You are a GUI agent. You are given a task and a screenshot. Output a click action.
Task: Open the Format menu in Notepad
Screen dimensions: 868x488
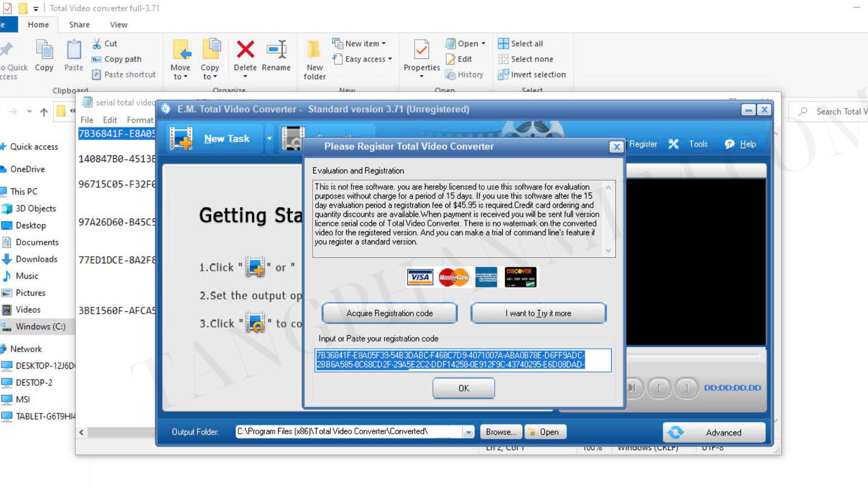coord(140,120)
